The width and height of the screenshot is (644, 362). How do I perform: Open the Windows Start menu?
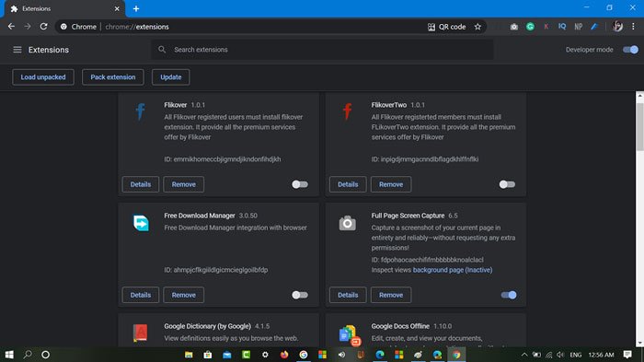coord(9,355)
